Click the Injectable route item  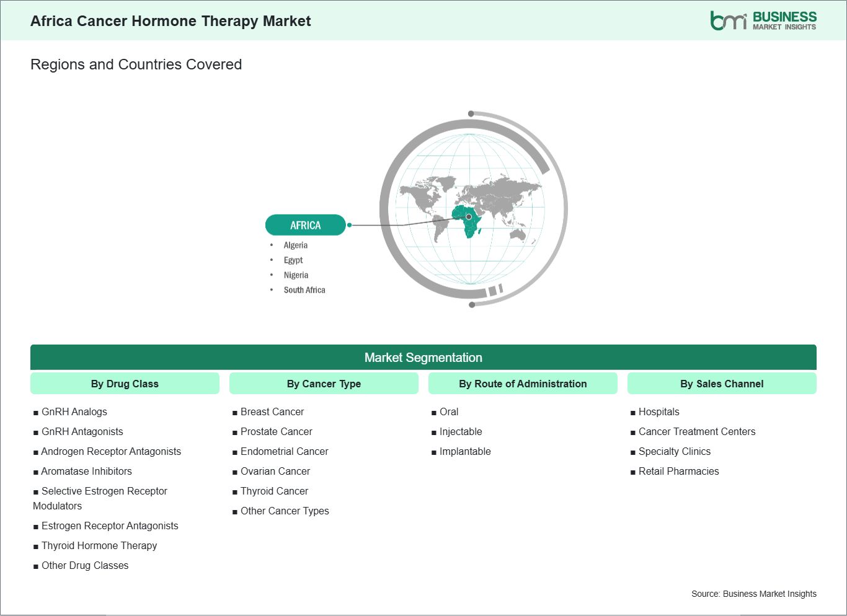coord(460,431)
